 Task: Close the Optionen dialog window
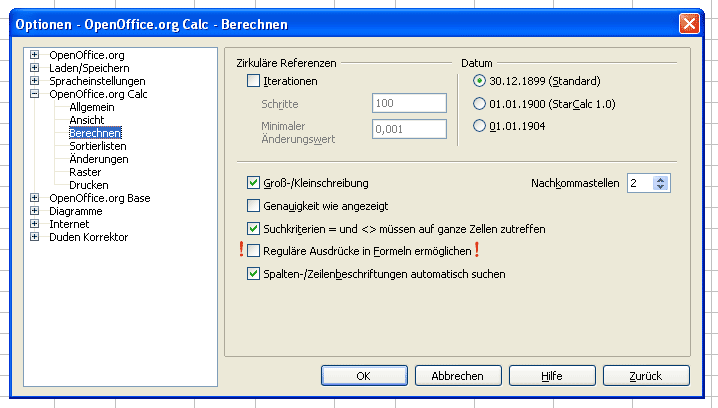pos(689,24)
